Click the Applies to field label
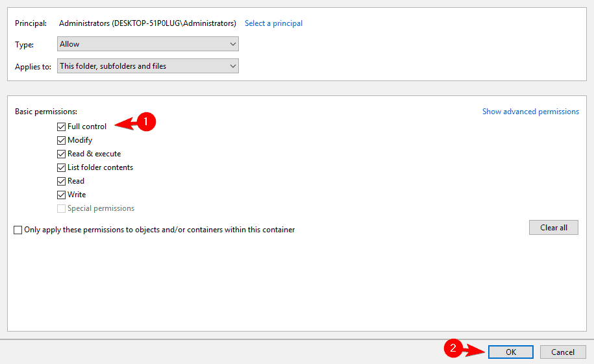 click(x=33, y=67)
